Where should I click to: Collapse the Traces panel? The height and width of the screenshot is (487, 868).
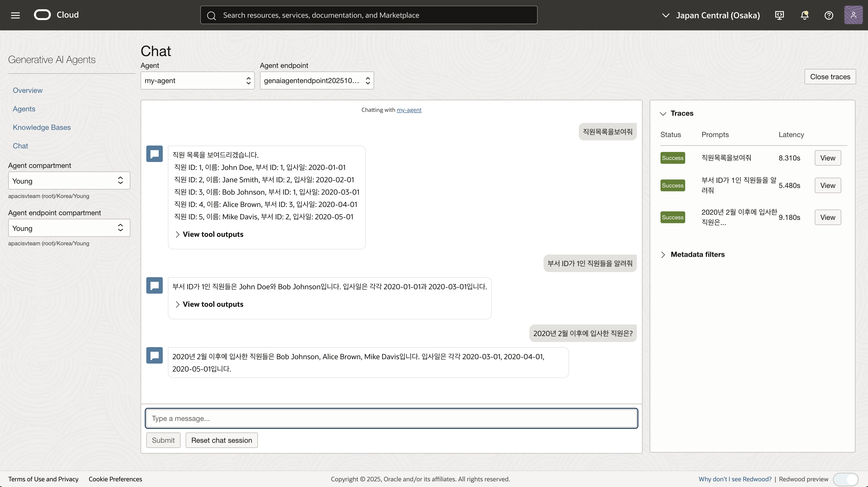pyautogui.click(x=663, y=114)
